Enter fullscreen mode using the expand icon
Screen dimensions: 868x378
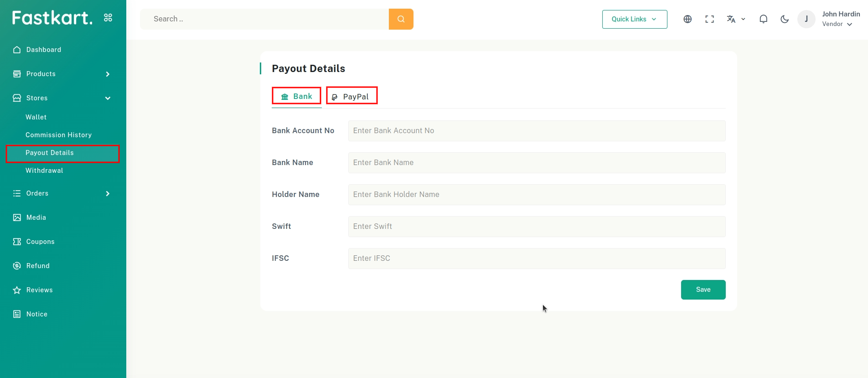(x=709, y=19)
